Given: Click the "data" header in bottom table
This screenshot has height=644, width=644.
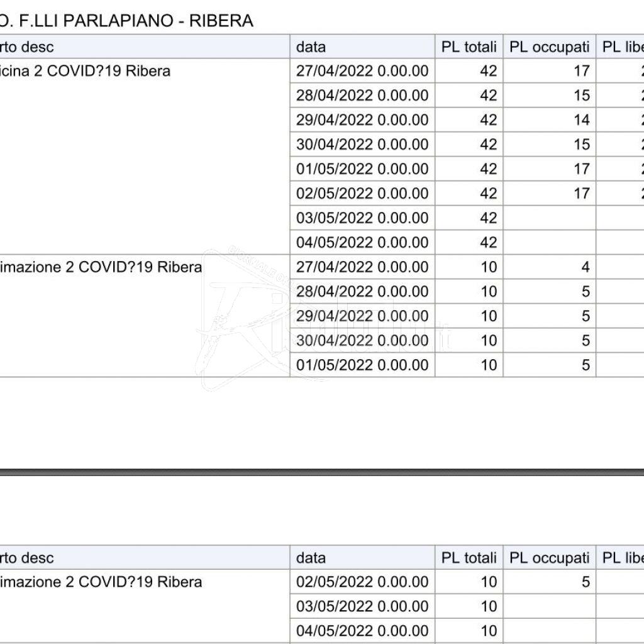Looking at the screenshot, I should (311, 558).
